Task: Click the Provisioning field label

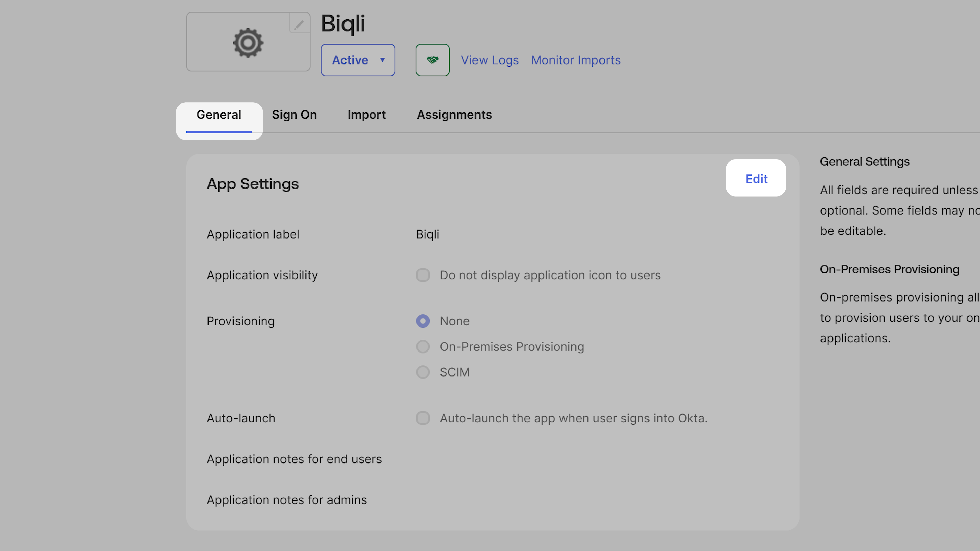Action: 240,321
